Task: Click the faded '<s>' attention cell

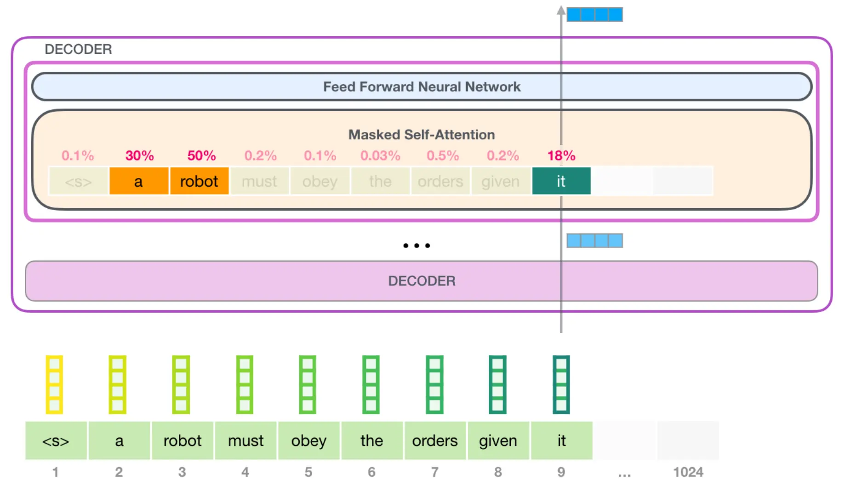Action: (78, 181)
